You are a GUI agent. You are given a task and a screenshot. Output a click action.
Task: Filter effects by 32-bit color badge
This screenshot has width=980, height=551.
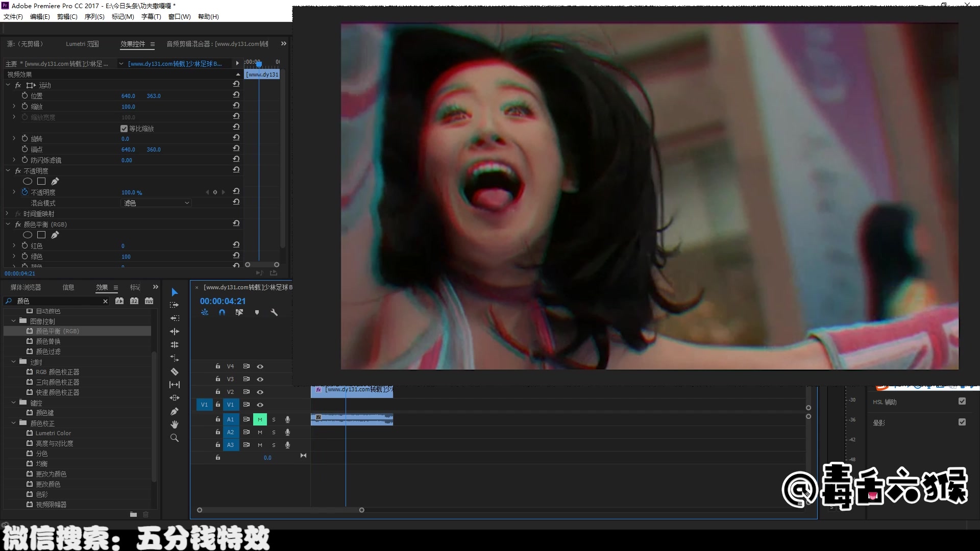[134, 301]
